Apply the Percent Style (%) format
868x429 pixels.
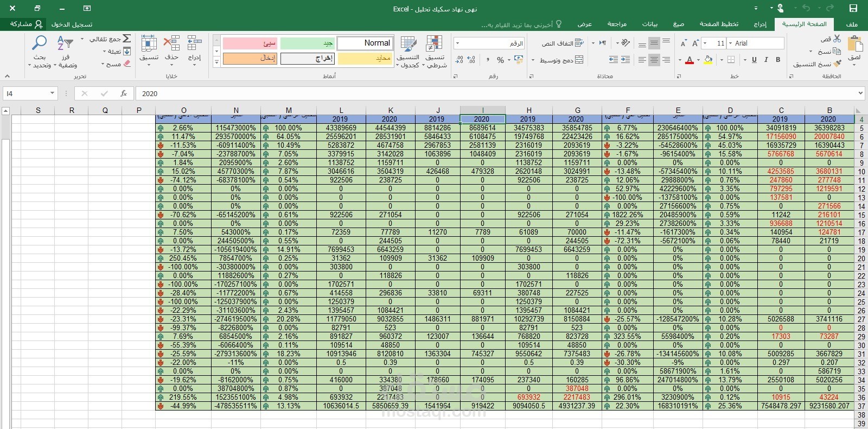point(500,60)
